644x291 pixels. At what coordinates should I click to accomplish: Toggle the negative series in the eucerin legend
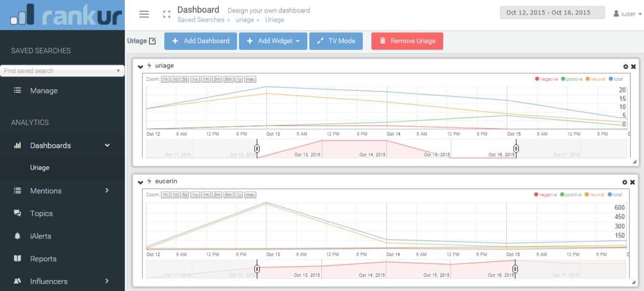tap(545, 195)
